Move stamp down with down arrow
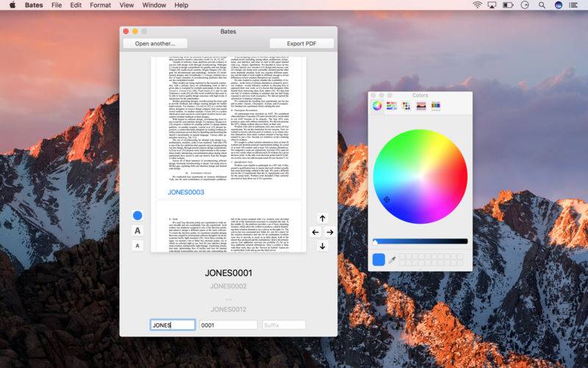Screen dimensions: 588x368 click(323, 247)
